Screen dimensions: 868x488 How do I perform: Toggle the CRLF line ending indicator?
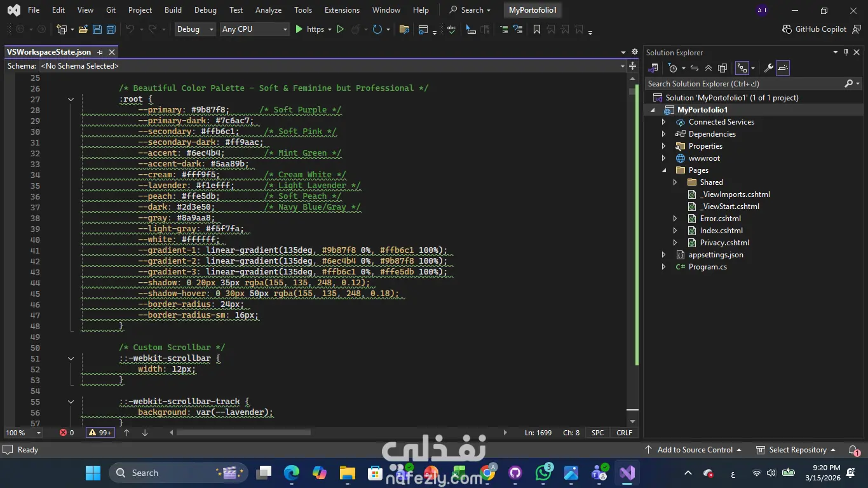[x=625, y=433]
